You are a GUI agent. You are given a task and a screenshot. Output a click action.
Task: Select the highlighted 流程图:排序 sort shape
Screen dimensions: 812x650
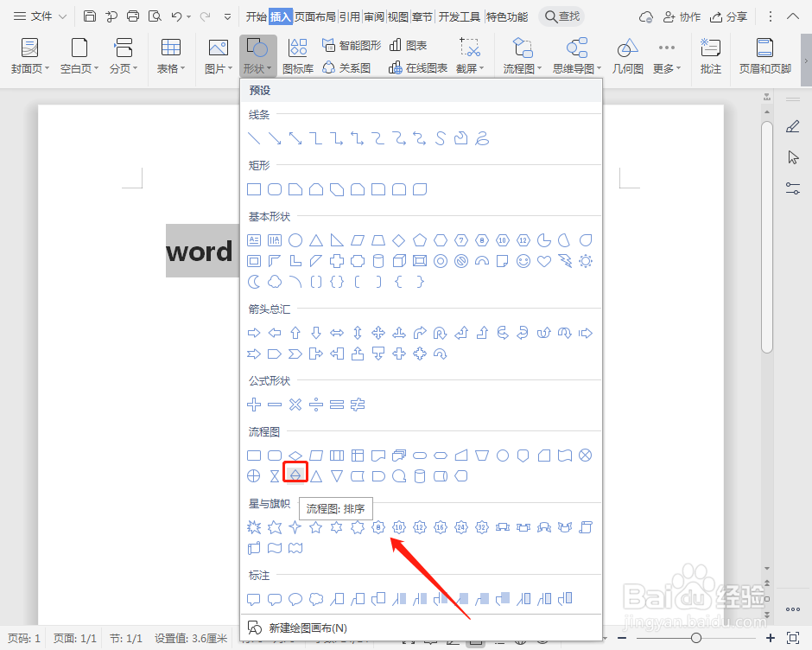tap(295, 474)
